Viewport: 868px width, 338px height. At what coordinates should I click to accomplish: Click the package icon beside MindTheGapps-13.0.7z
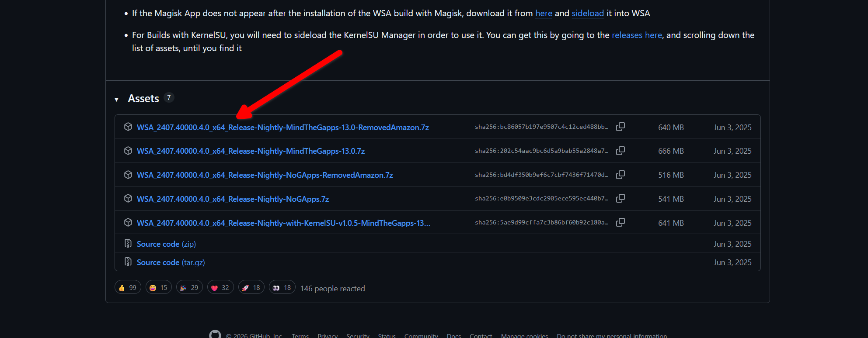pos(128,151)
